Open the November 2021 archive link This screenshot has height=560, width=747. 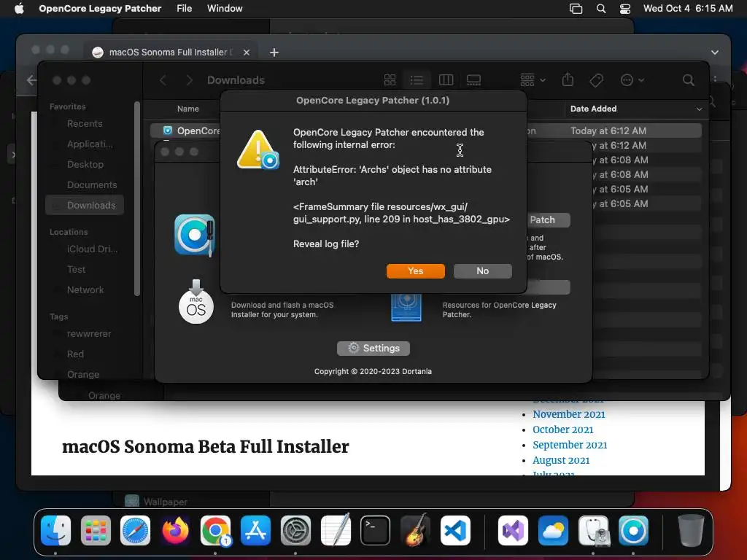[x=569, y=414]
